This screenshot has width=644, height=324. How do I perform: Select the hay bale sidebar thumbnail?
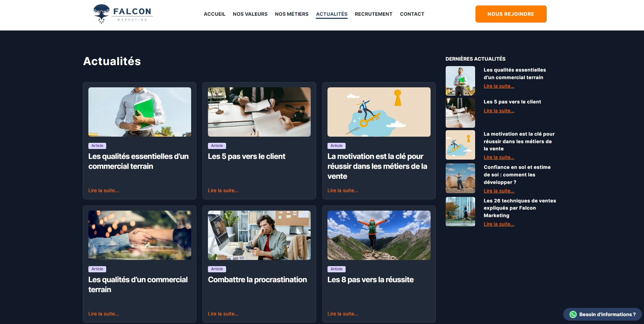460,178
